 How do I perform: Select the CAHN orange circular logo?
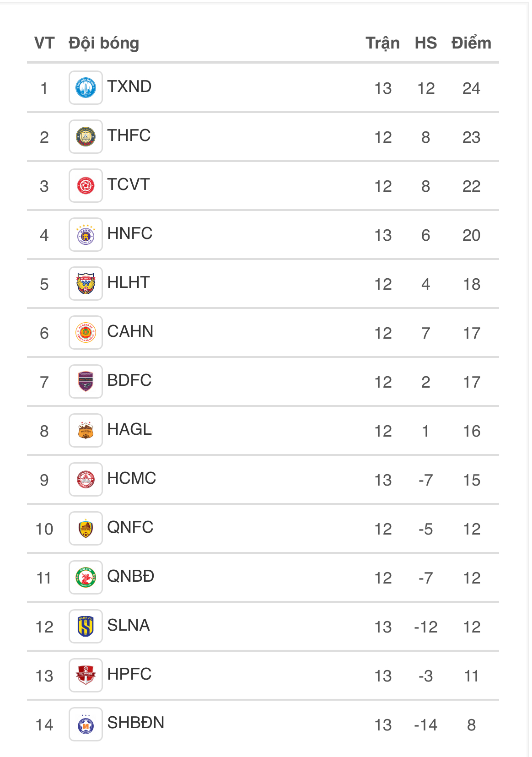[x=86, y=333]
